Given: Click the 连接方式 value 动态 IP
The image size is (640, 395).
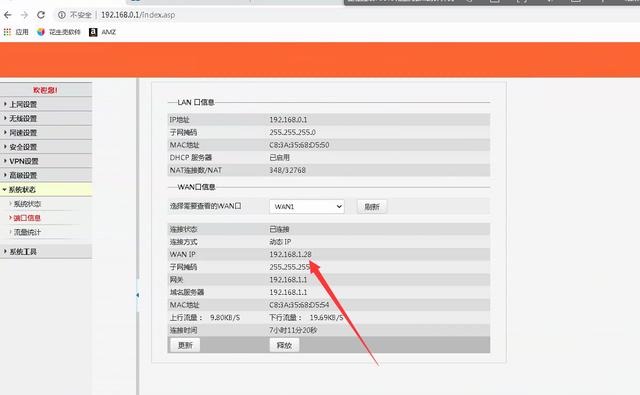Looking at the screenshot, I should click(x=280, y=242).
